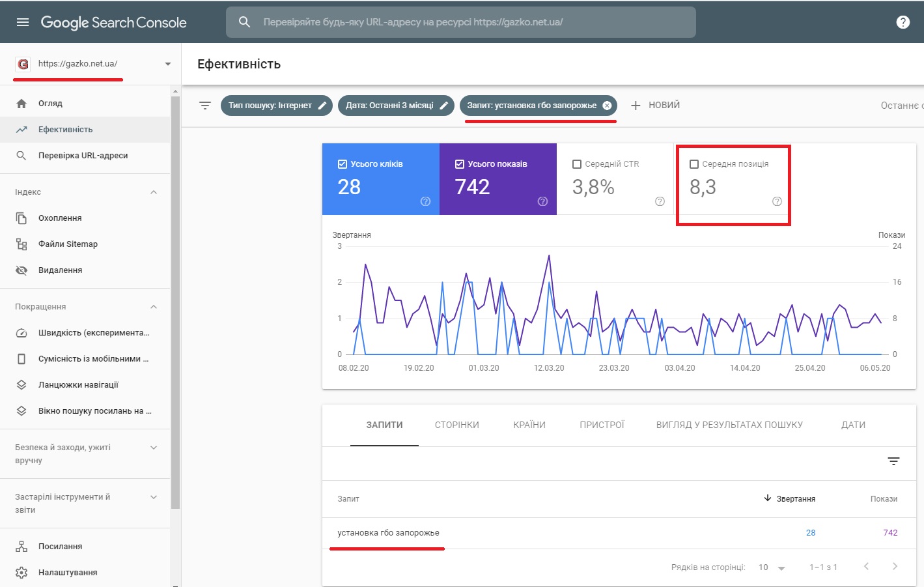924x587 pixels.
Task: Click the URL inspection search field
Action: click(x=461, y=22)
